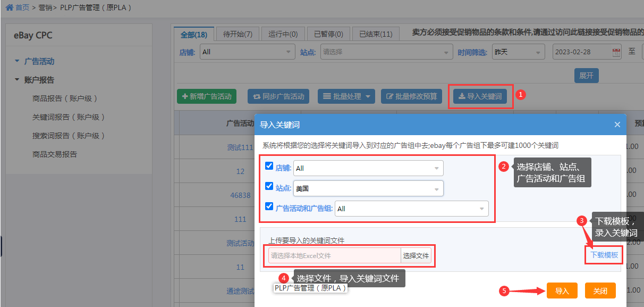
Task: Open campaign 12 in table
Action: point(241,171)
